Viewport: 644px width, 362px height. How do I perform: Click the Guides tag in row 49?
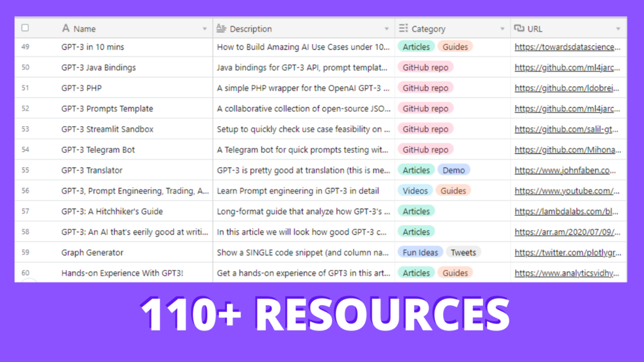(x=455, y=47)
